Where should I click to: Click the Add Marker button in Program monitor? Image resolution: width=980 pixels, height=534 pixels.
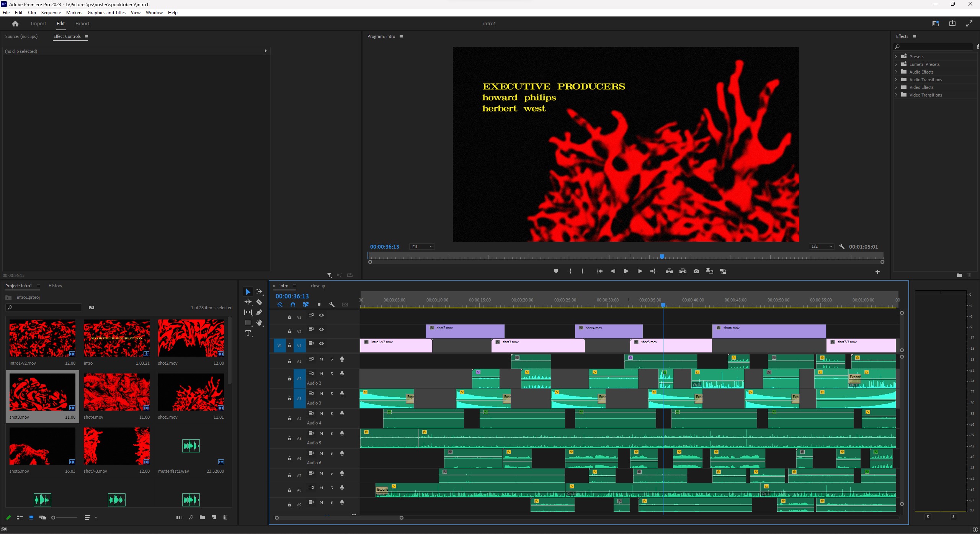click(556, 271)
